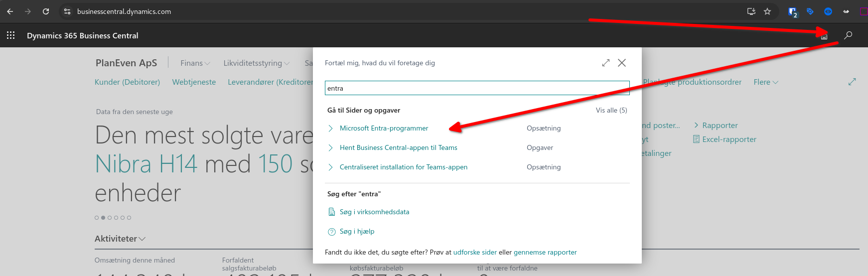View site information for businesscentral.dynamics.com
868x276 pixels.
[67, 11]
